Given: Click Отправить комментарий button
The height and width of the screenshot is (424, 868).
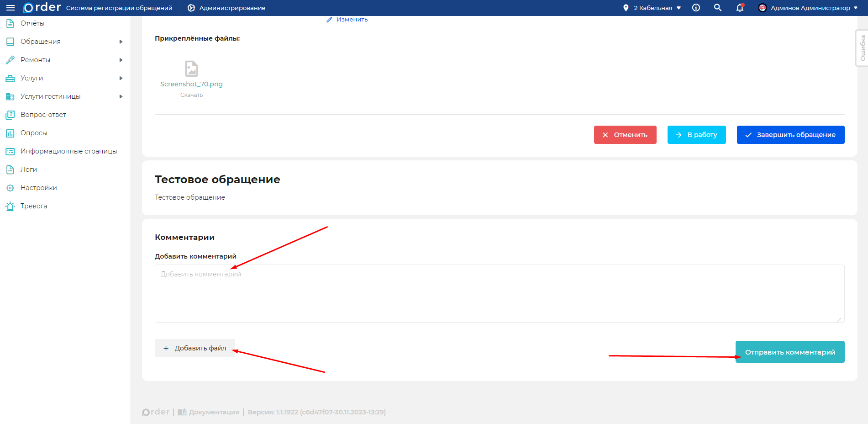Looking at the screenshot, I should 789,352.
